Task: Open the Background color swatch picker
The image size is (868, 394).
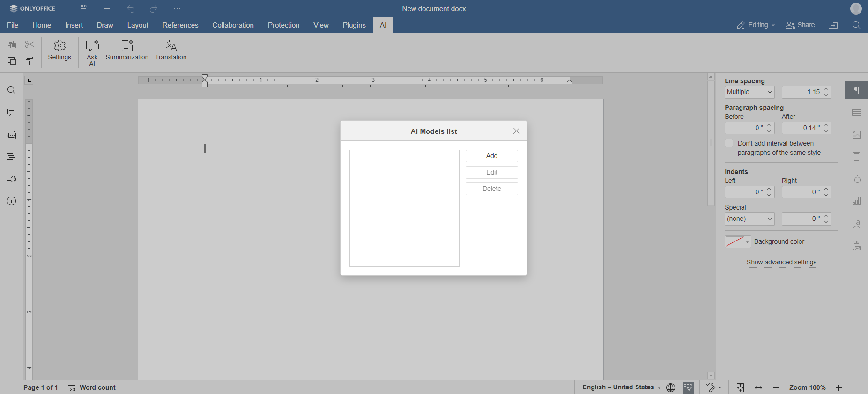Action: (738, 242)
